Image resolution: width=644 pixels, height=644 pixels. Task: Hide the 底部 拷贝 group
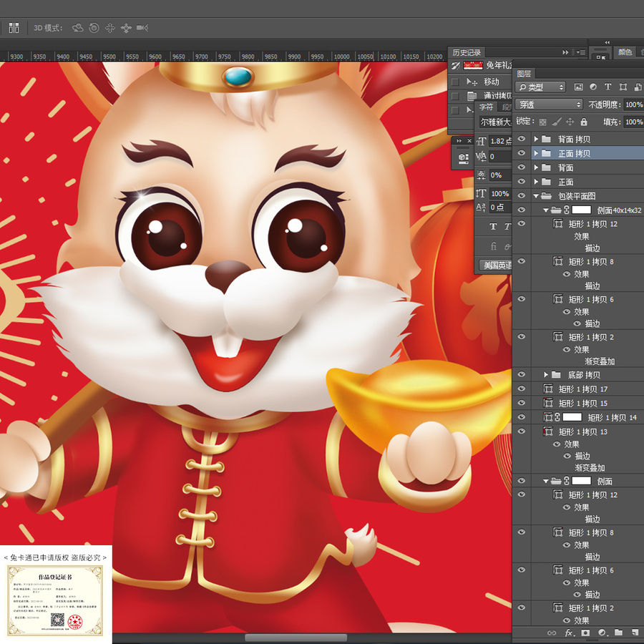click(522, 374)
